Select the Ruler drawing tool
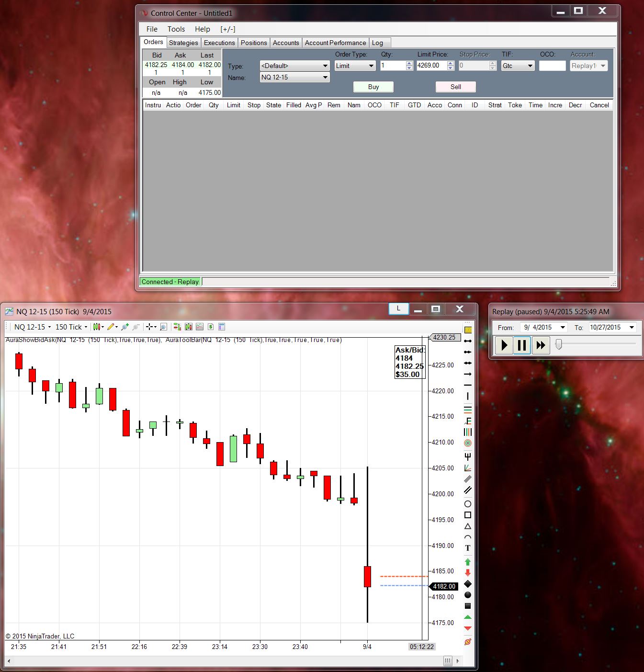Viewport: 644px width, 672px height. 468,330
